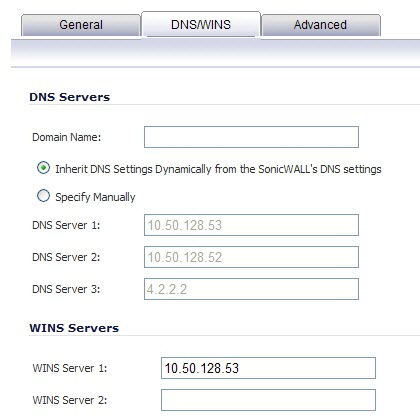Click the Inherit DNS Settings Dynamically label text

[218, 169]
